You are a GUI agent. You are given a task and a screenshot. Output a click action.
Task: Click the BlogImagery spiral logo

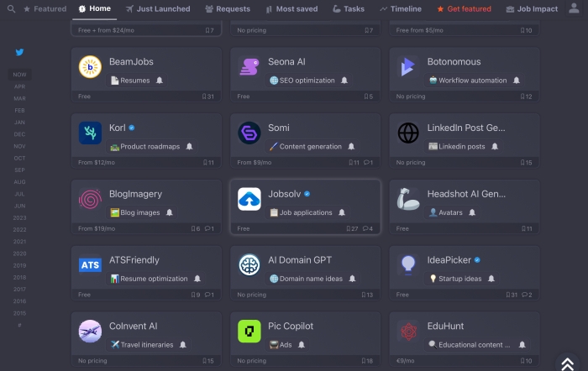[x=90, y=199]
